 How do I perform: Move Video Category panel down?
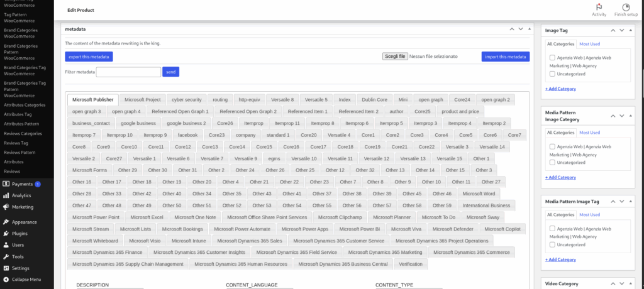coord(621,284)
